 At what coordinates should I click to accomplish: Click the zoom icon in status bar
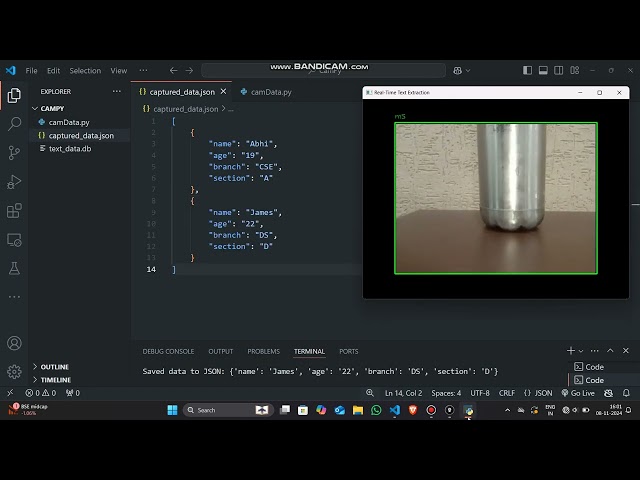tap(370, 393)
